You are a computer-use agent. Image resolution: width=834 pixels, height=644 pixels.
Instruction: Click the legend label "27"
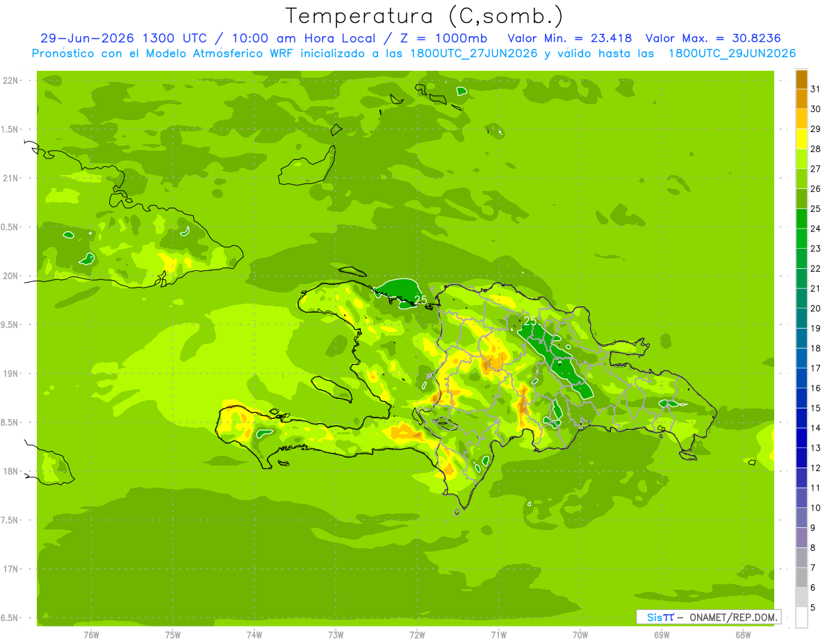pos(816,169)
